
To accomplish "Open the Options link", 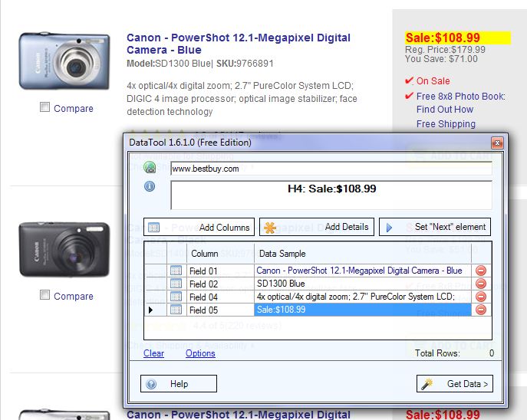I will point(200,353).
